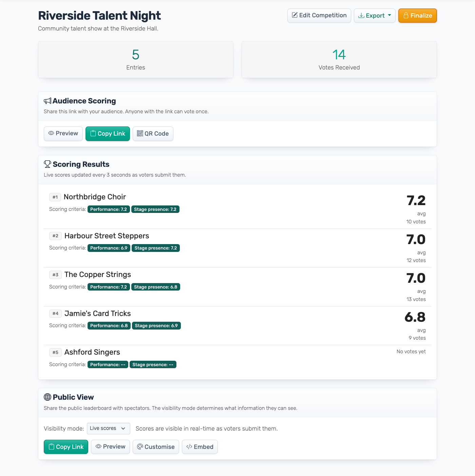Click the #3 rank badge
Image resolution: width=475 pixels, height=476 pixels.
55,275
